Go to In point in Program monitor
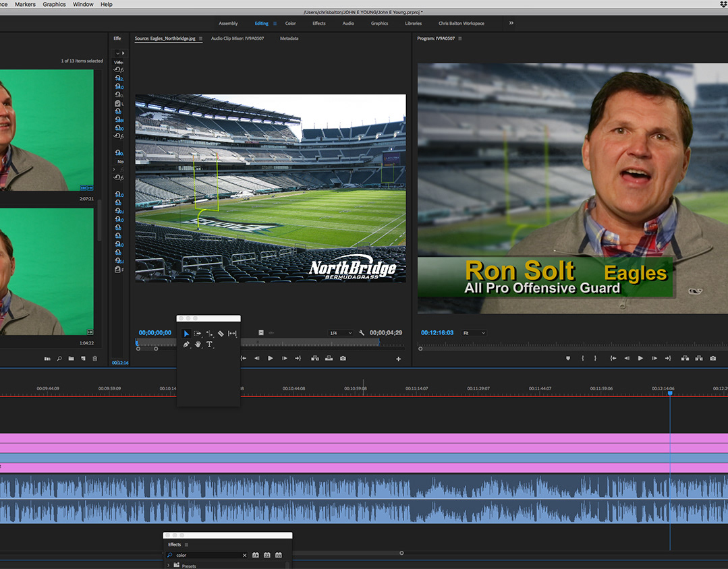Viewport: 728px width, 569px height. 613,358
